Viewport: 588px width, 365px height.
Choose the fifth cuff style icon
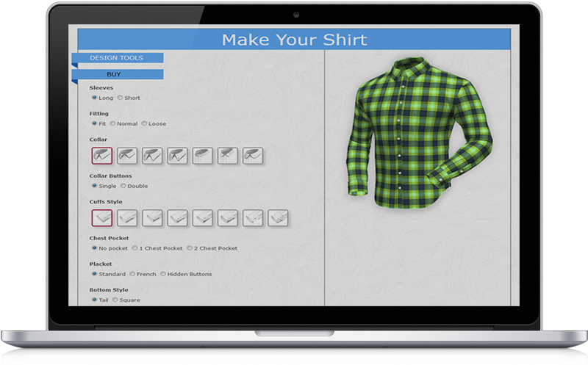(203, 217)
